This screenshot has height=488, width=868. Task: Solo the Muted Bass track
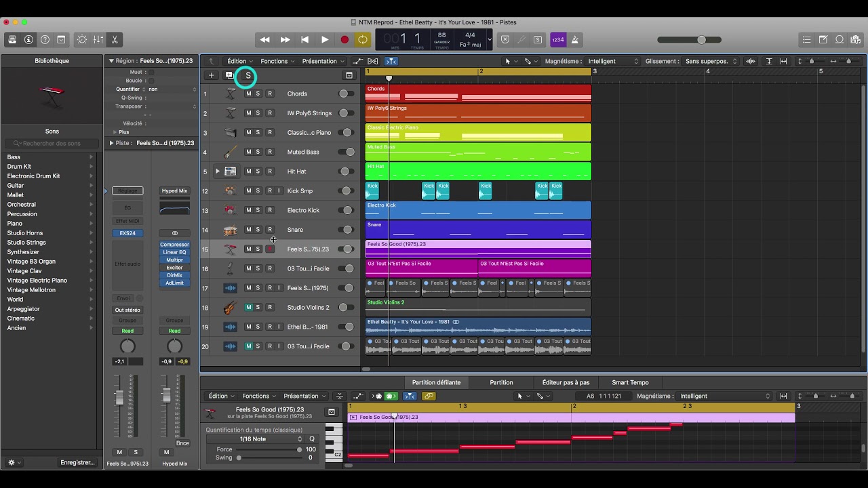258,152
